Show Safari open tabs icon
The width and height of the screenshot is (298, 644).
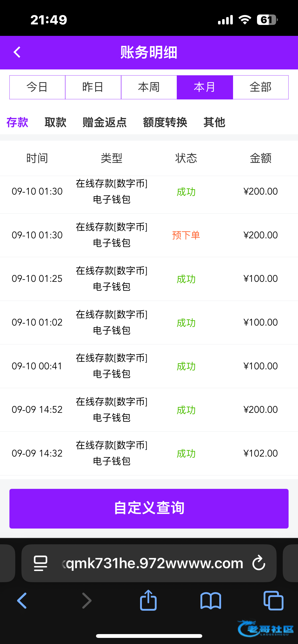click(273, 601)
